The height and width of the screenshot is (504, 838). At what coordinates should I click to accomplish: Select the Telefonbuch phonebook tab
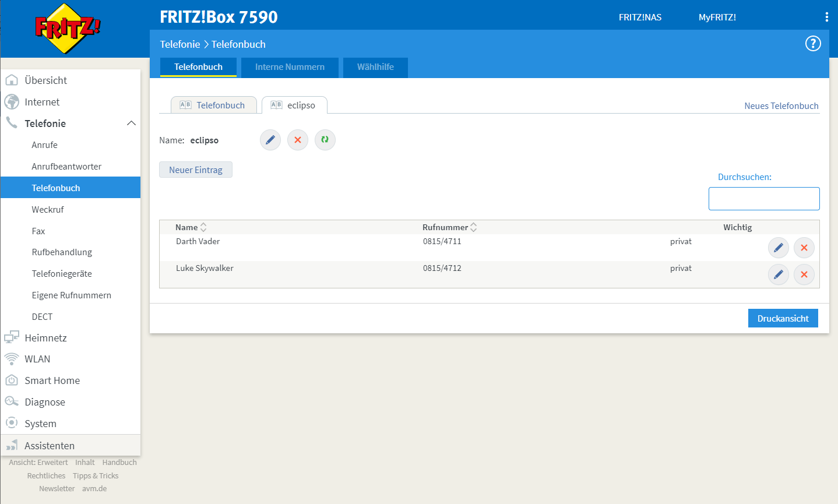click(214, 105)
